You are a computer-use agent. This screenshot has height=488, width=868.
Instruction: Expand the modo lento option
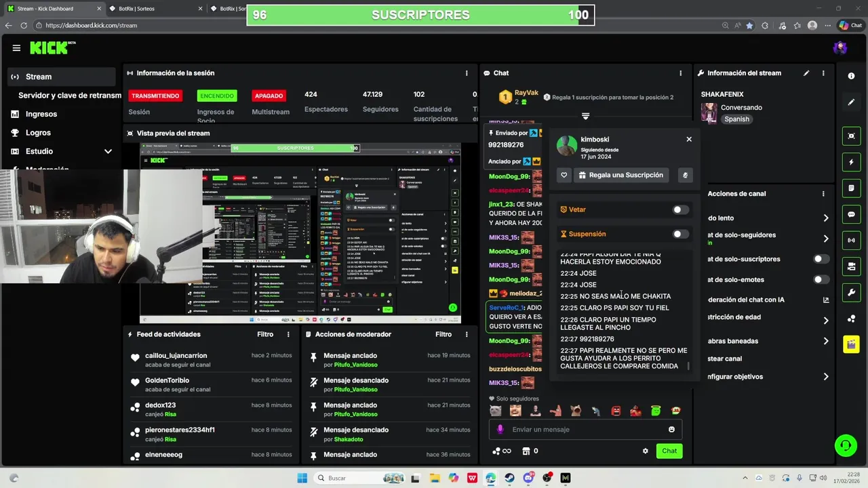(826, 218)
